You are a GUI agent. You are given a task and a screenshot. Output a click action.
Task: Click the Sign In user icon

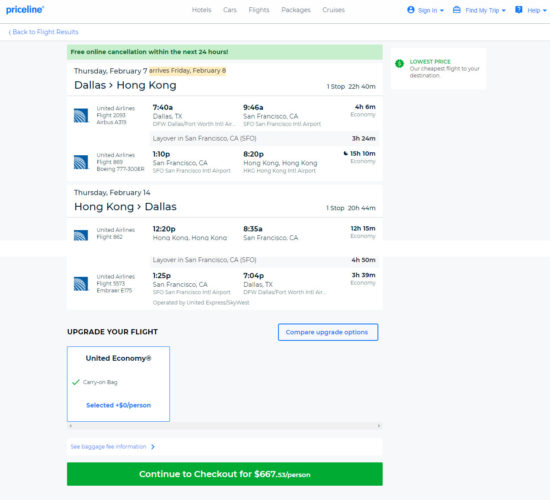point(411,10)
